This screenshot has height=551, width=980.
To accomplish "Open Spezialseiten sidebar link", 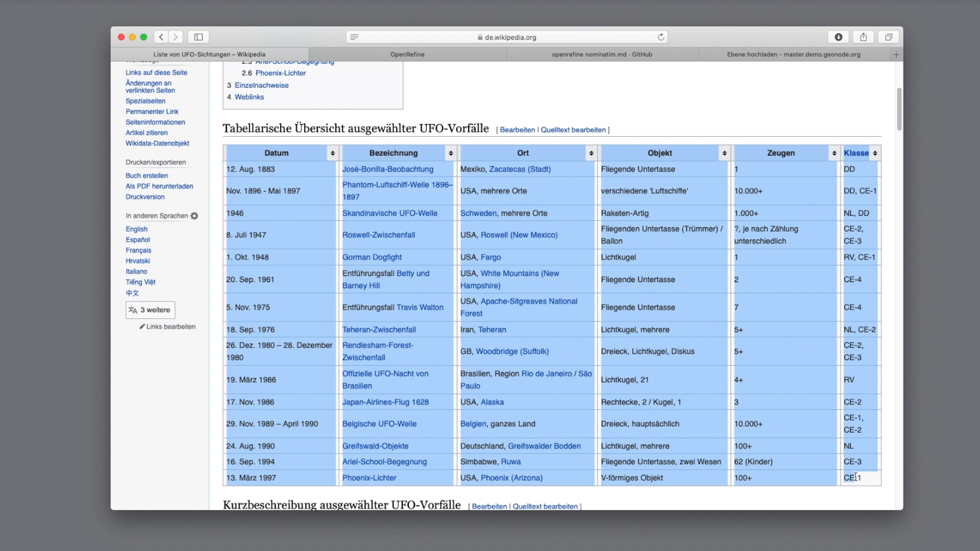I will click(145, 101).
